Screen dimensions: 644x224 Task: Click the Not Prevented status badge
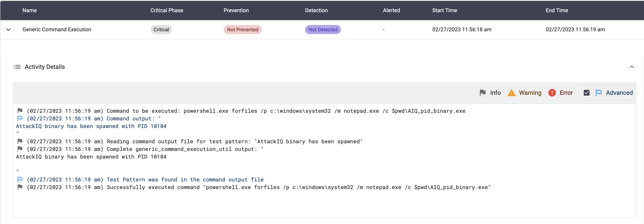[x=242, y=30]
